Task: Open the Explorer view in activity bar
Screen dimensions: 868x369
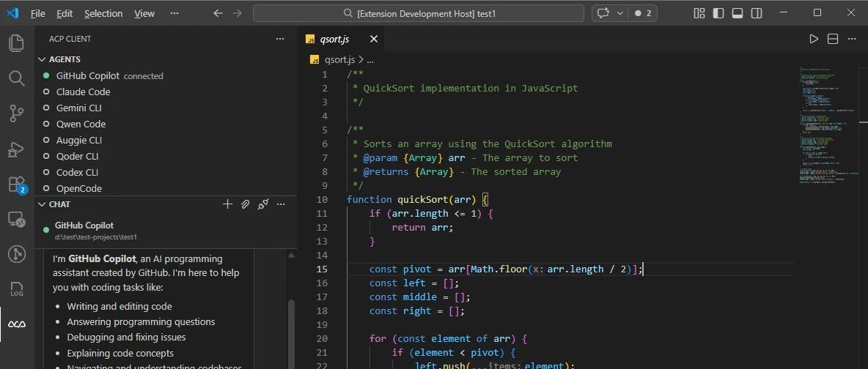Action: pyautogui.click(x=17, y=43)
